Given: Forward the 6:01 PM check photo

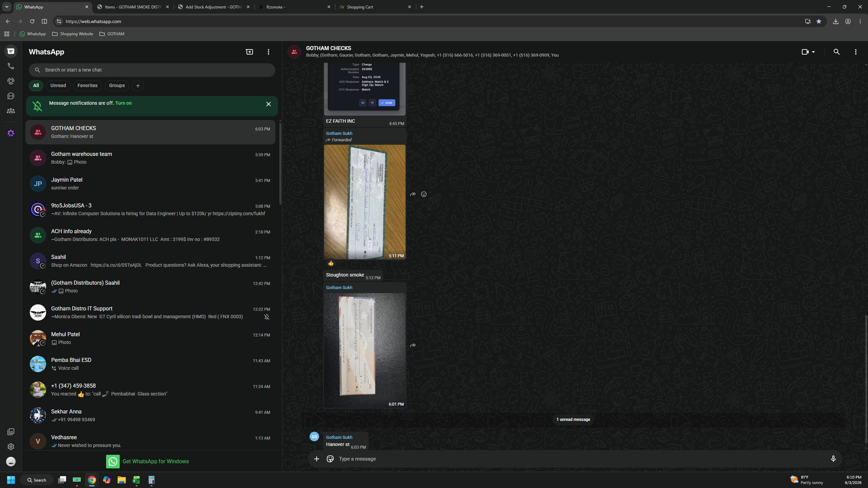Looking at the screenshot, I should click(x=413, y=345).
